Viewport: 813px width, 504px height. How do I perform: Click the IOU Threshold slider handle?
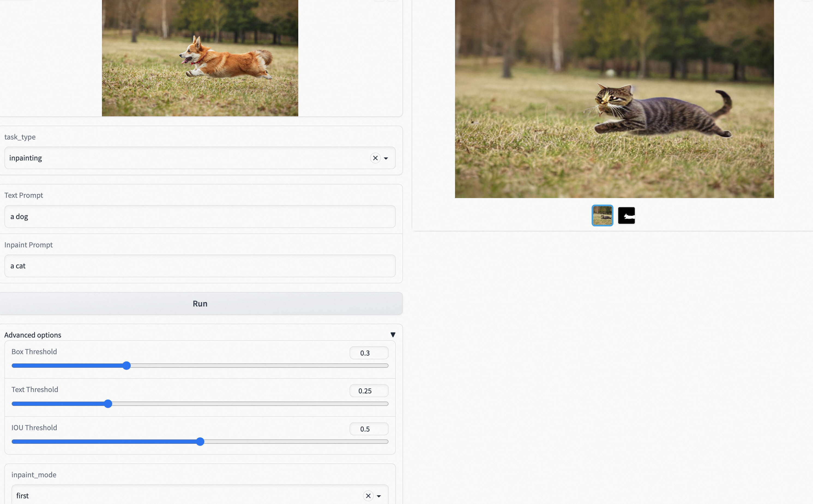(200, 442)
